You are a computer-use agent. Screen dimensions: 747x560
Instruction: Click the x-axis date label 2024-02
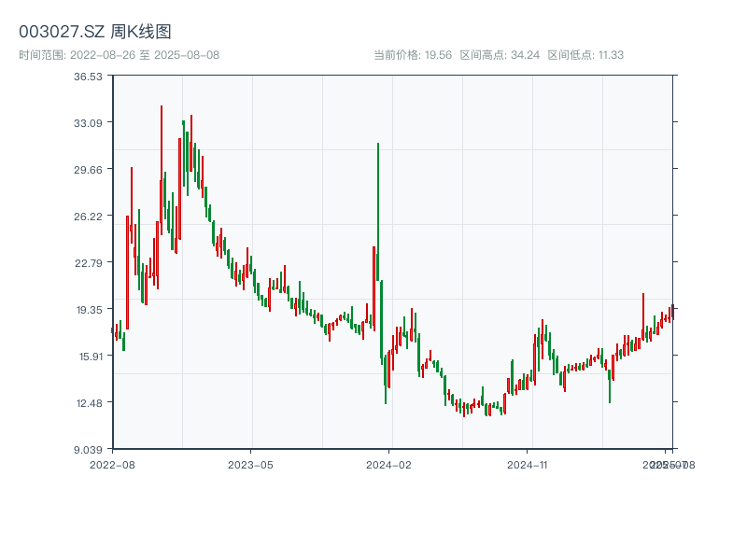(x=388, y=465)
